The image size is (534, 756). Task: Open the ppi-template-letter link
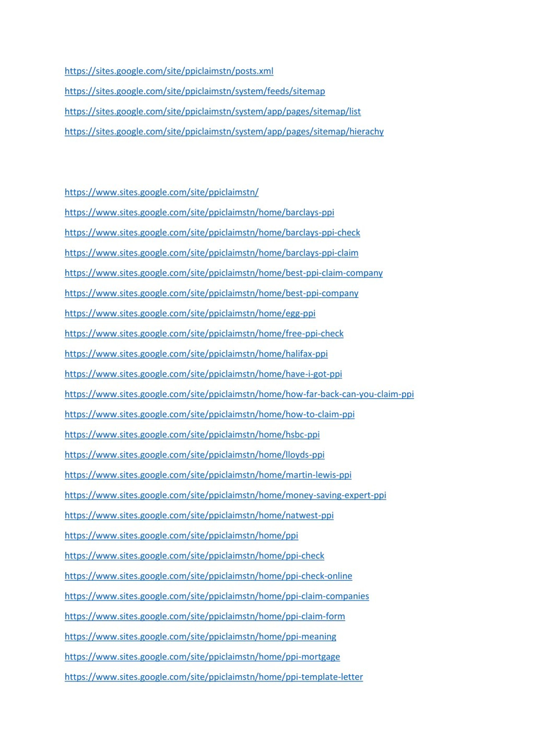point(214,677)
